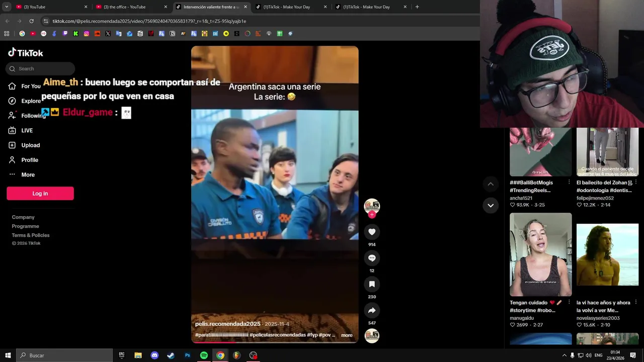Open the Google bookmark

(22, 34)
